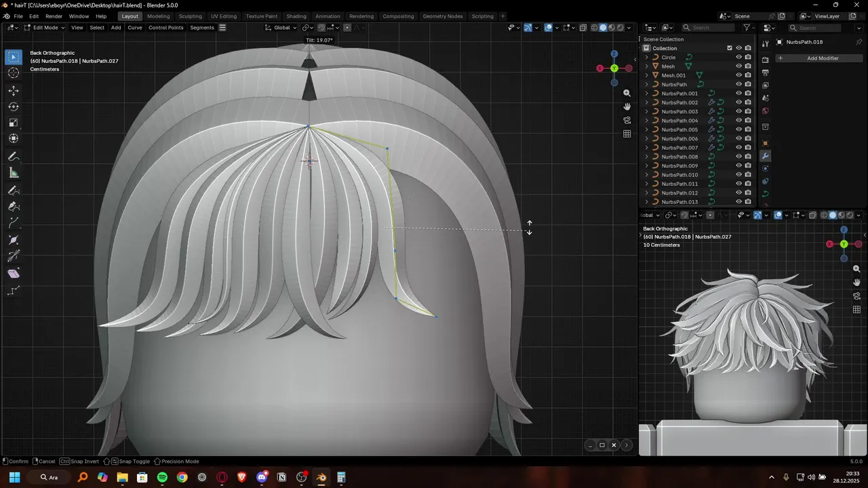Open Spotify from the taskbar
Screen dimensions: 868x488
pyautogui.click(x=162, y=477)
